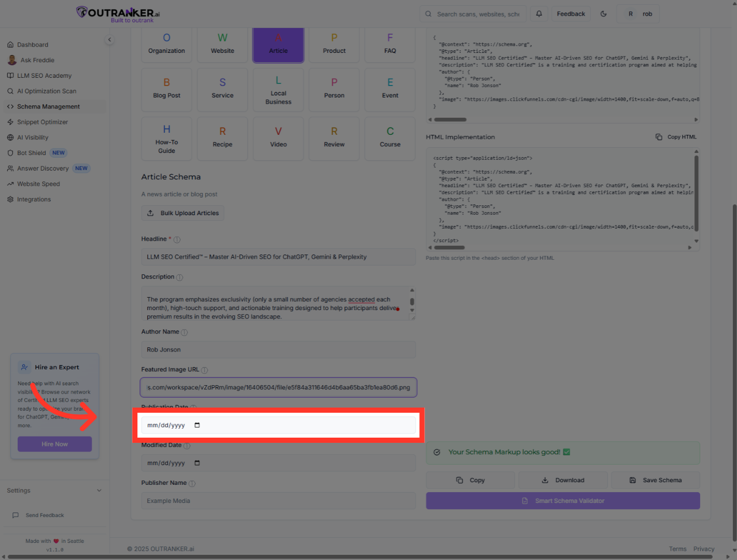This screenshot has height=560, width=737.
Task: Choose the Video schema type
Action: click(278, 139)
